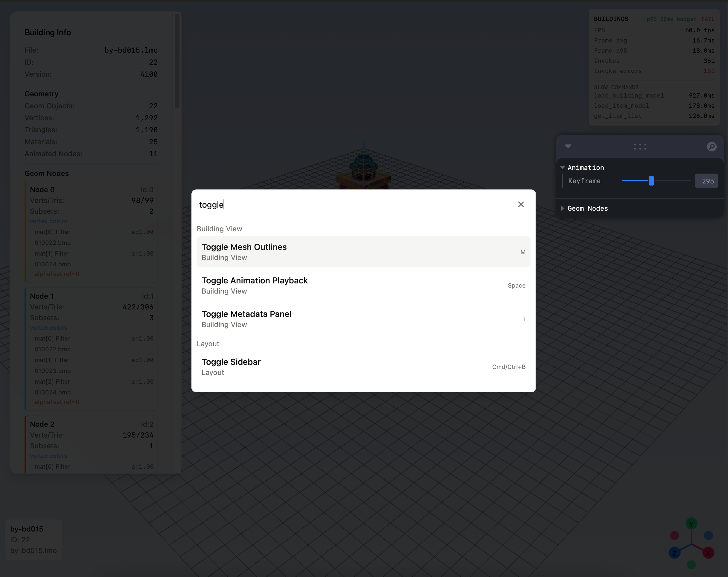
Task: Click the Building Info panel scrollbar
Action: click(177, 61)
